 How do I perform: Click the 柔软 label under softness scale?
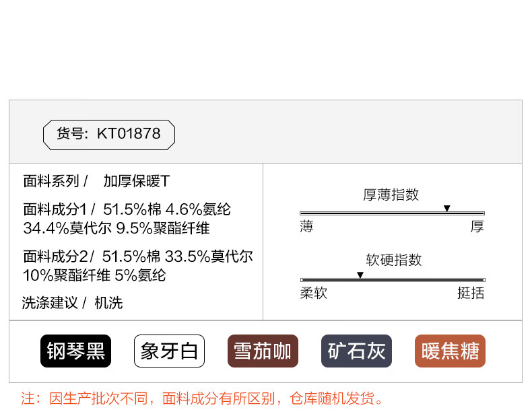tap(313, 293)
